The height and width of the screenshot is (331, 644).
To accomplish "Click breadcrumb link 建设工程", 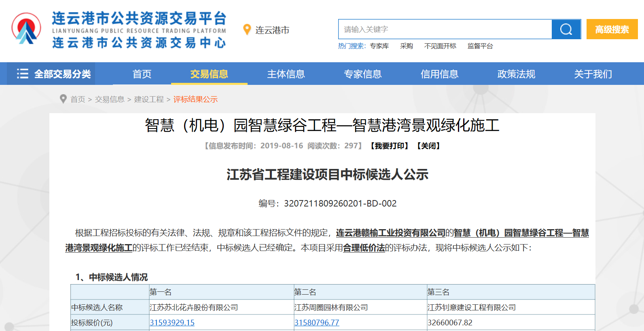I will [149, 99].
